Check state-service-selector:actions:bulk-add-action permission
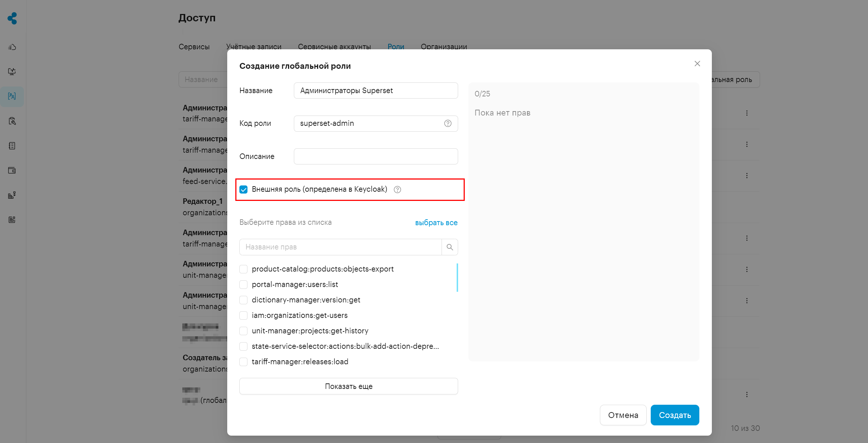 coord(243,347)
